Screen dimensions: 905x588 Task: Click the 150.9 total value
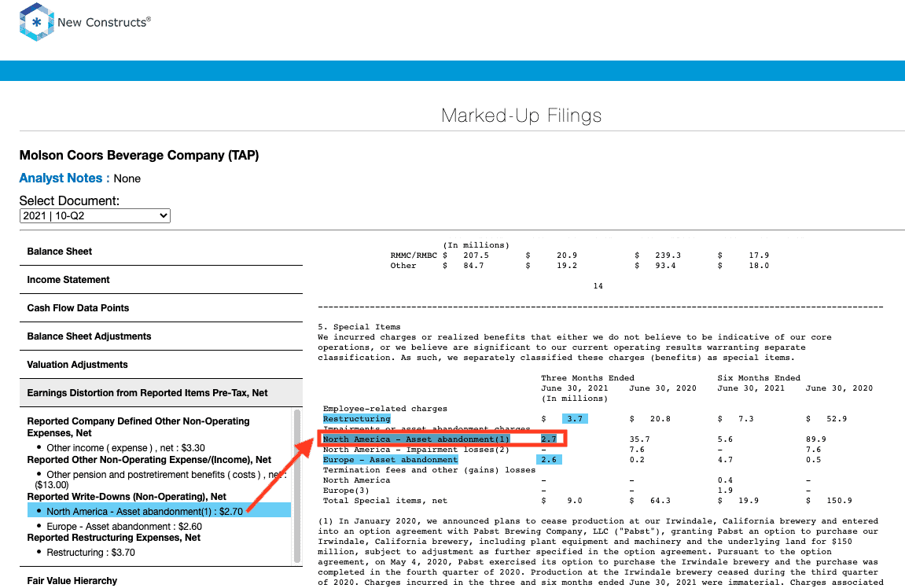[840, 501]
